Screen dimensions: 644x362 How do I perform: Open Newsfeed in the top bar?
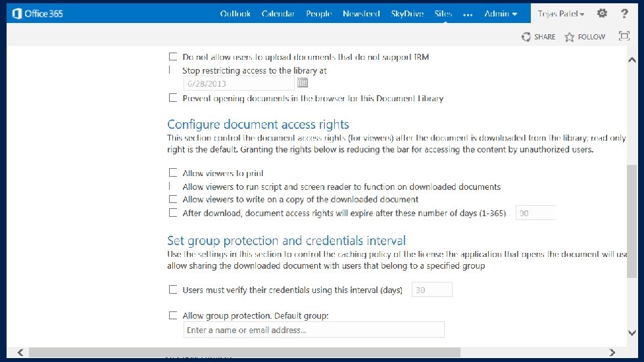pyautogui.click(x=361, y=14)
